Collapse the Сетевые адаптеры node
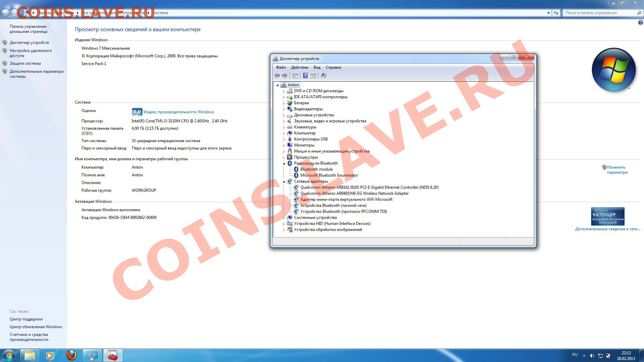This screenshot has width=644, height=362. [x=284, y=182]
